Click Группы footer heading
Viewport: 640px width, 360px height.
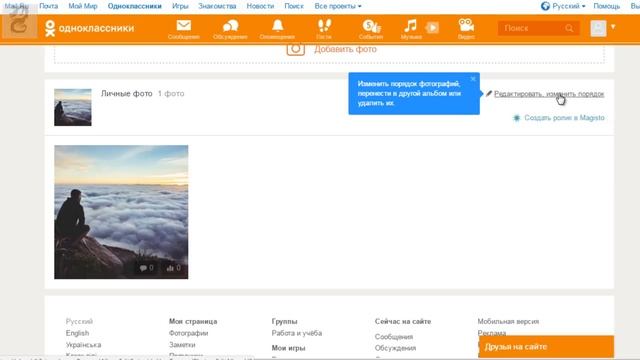[284, 322]
